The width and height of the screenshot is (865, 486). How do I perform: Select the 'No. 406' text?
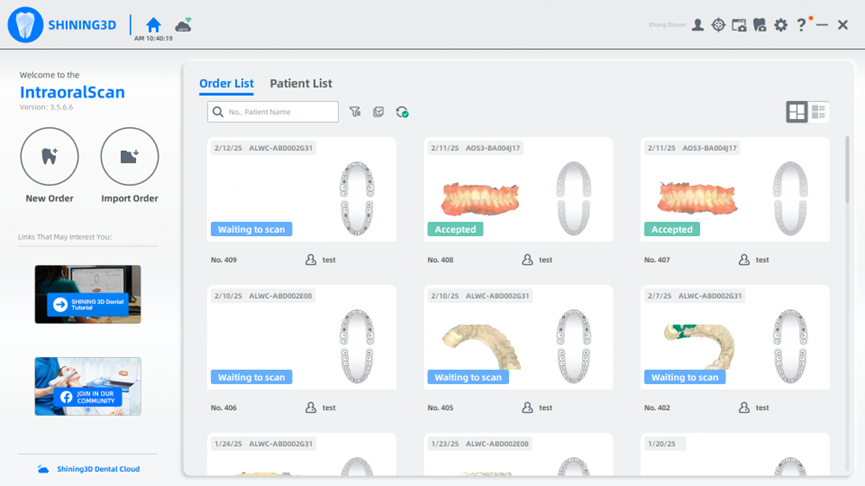point(223,408)
